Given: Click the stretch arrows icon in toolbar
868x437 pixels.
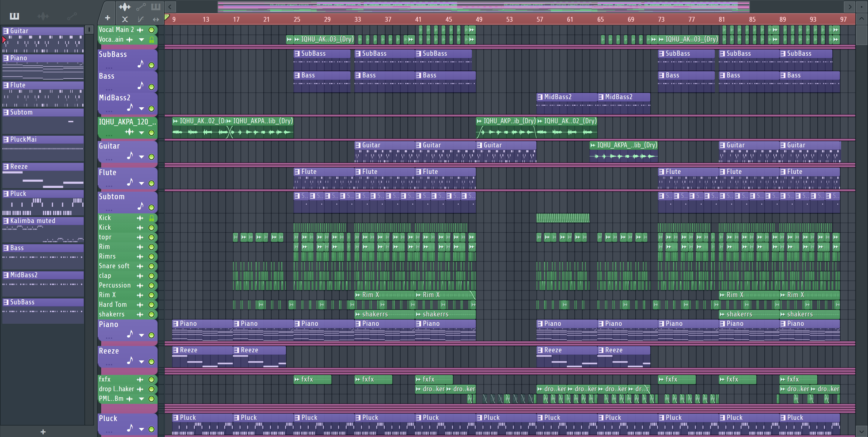Looking at the screenshot, I should pyautogui.click(x=156, y=19).
